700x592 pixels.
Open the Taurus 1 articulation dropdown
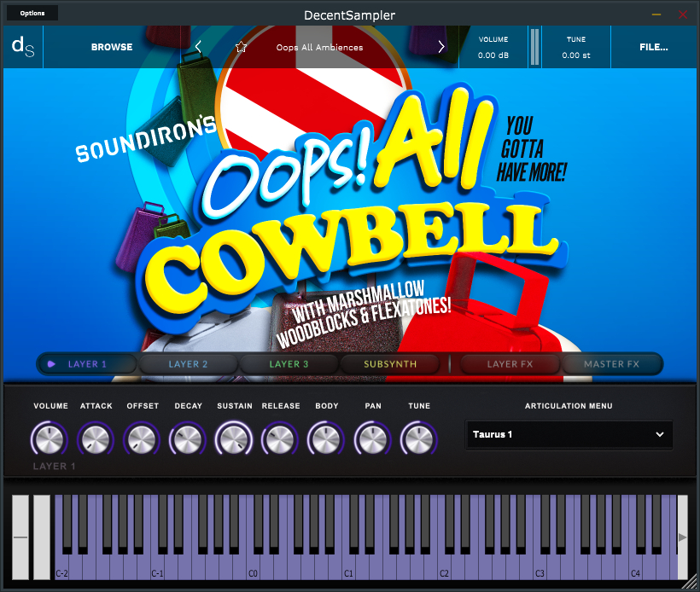(569, 434)
